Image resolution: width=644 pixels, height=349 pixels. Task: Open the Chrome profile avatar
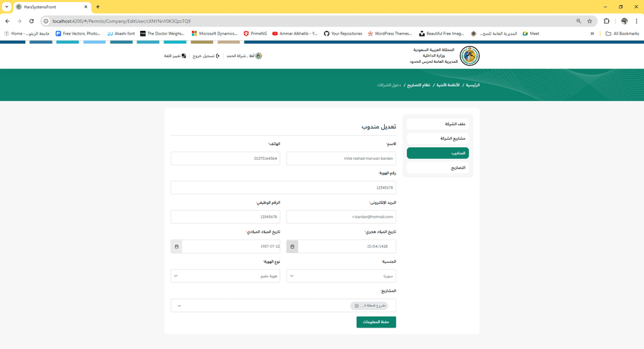click(x=625, y=21)
